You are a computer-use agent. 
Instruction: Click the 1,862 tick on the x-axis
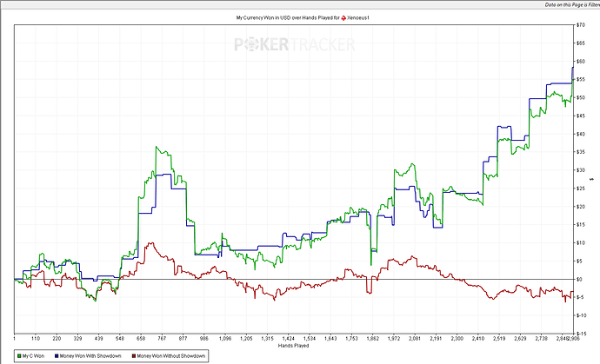pyautogui.click(x=373, y=338)
